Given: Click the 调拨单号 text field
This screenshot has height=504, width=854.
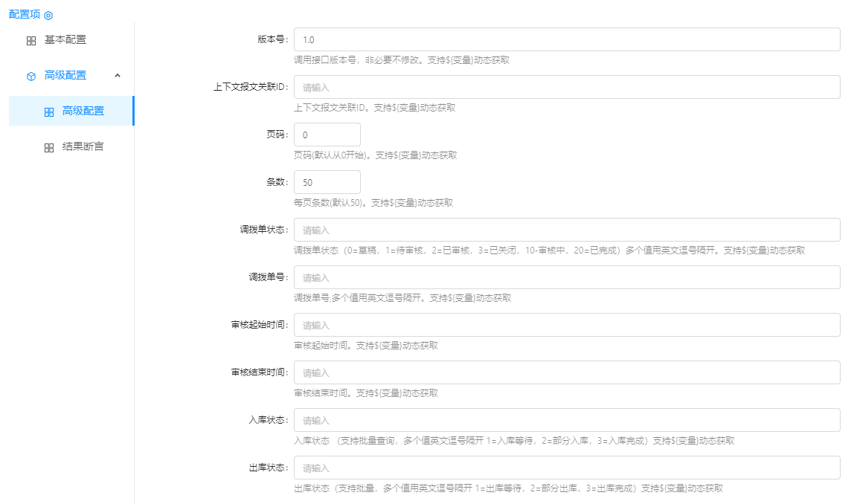Looking at the screenshot, I should (x=567, y=277).
